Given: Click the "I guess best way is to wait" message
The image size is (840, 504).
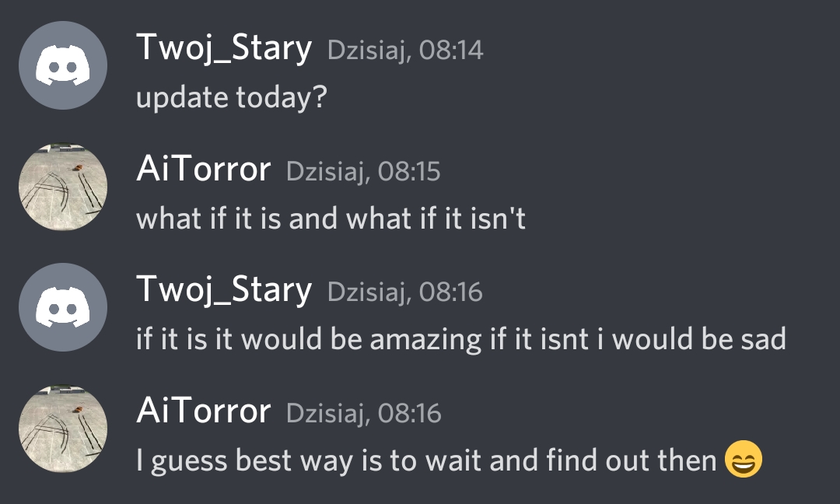Looking at the screenshot, I should tap(449, 460).
